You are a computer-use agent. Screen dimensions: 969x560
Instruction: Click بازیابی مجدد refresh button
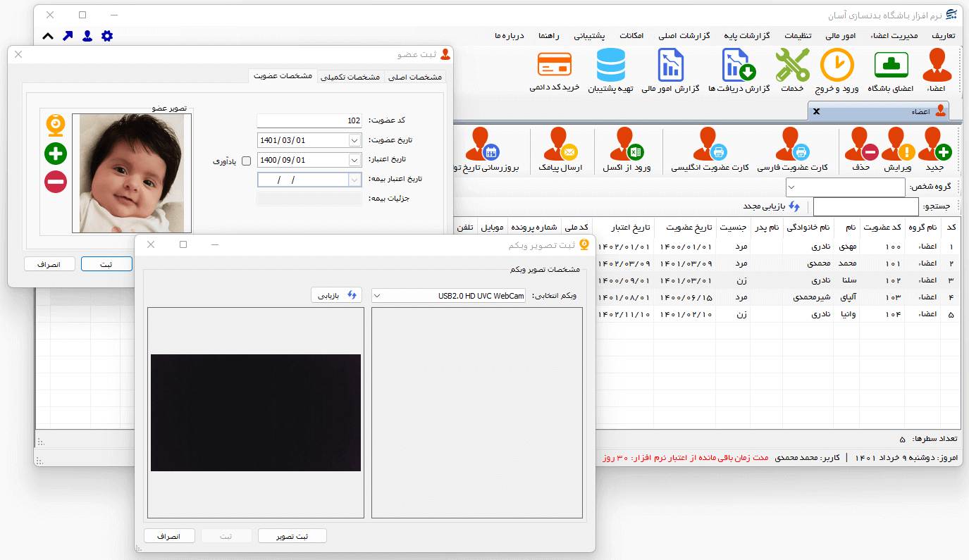click(772, 206)
